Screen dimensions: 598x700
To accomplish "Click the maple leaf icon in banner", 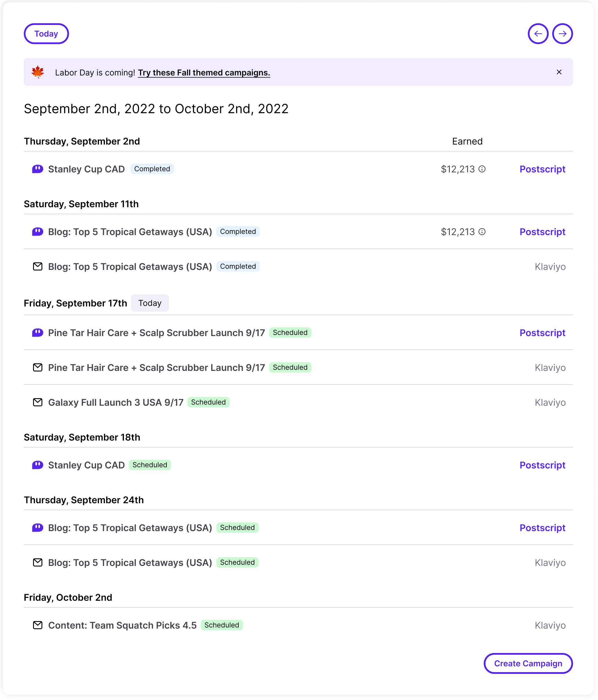I will 38,72.
